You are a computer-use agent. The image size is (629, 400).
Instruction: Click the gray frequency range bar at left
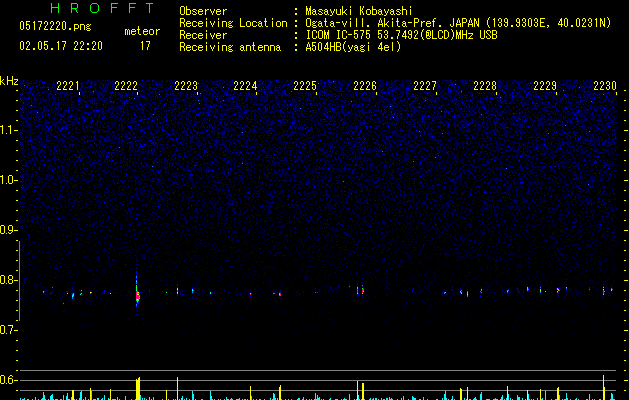point(20,281)
